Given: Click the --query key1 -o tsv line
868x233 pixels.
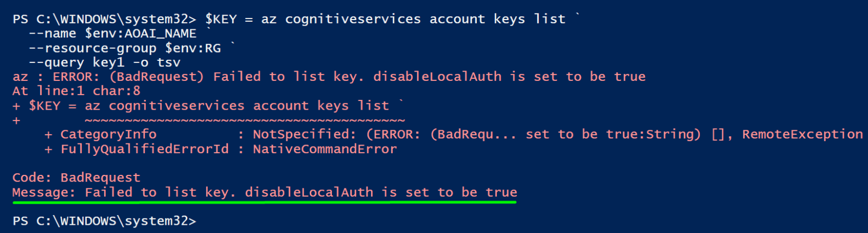Looking at the screenshot, I should point(104,62).
